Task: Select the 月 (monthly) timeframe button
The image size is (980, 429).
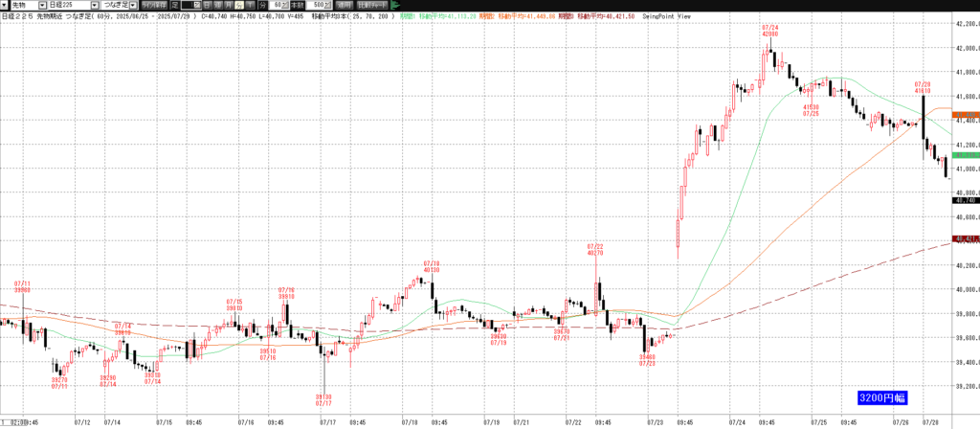Action: click(230, 7)
